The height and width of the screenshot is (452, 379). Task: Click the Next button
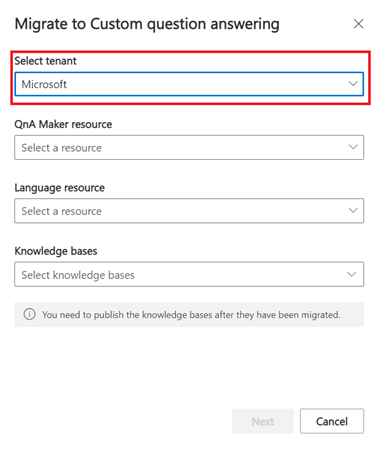pyautogui.click(x=263, y=421)
